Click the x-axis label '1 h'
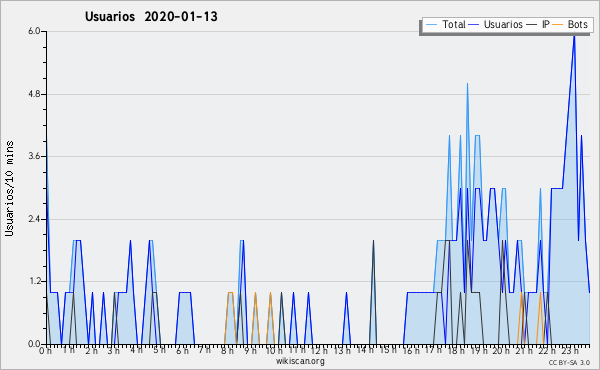 coord(68,350)
